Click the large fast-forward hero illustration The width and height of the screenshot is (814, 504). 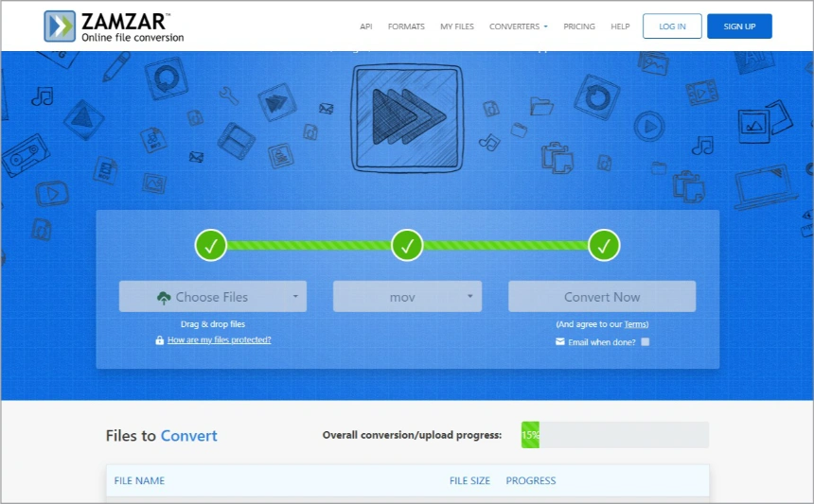click(x=407, y=118)
